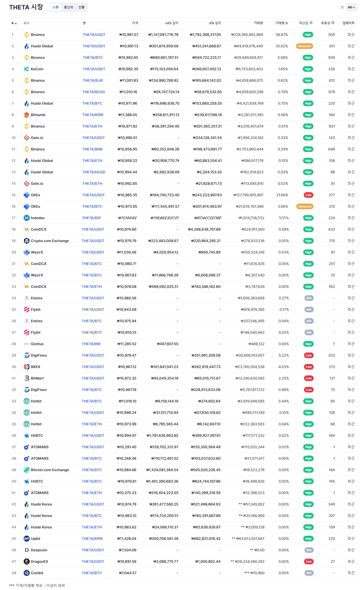This screenshot has width=364, height=590.
Task: Click the THETA 시장 page heading
Action: (26, 7)
